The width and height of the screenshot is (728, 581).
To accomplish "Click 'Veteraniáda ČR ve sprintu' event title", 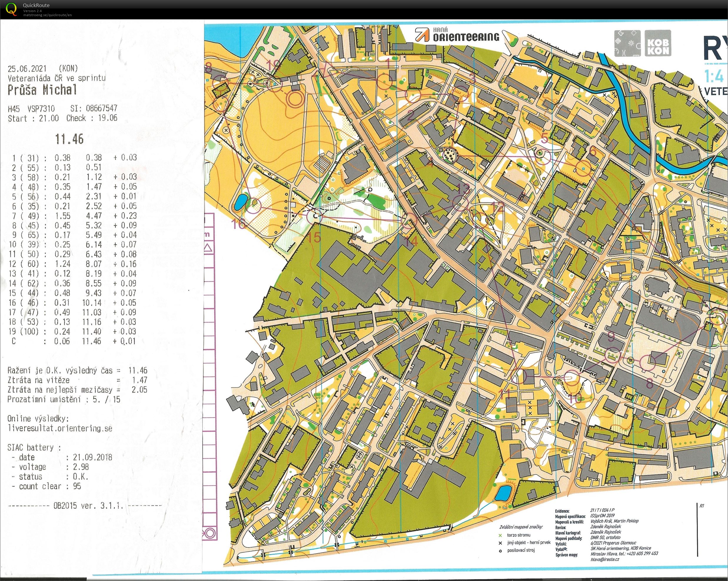I will (56, 78).
